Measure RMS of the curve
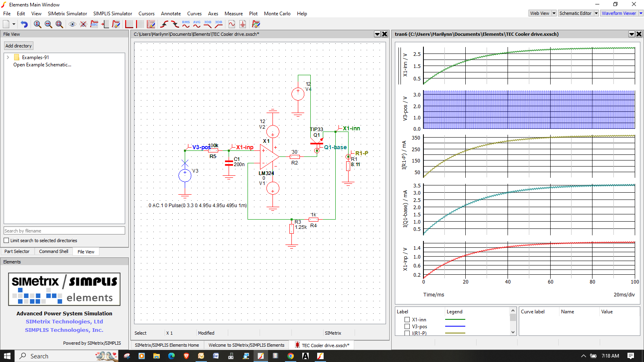Screen dimensions: 644x362 [x=186, y=24]
